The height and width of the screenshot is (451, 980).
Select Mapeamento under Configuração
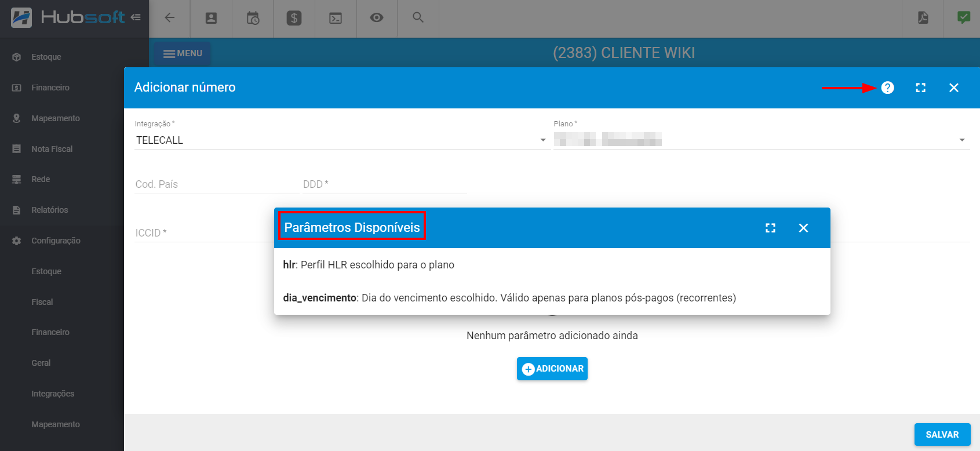(62, 424)
